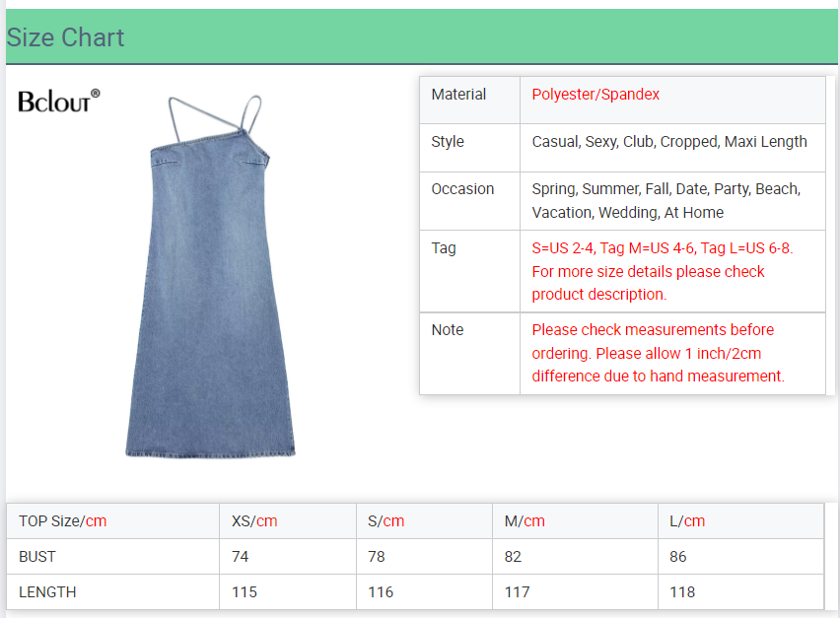Click the red Tag size conversion text
The width and height of the screenshot is (840, 618).
coord(662,271)
